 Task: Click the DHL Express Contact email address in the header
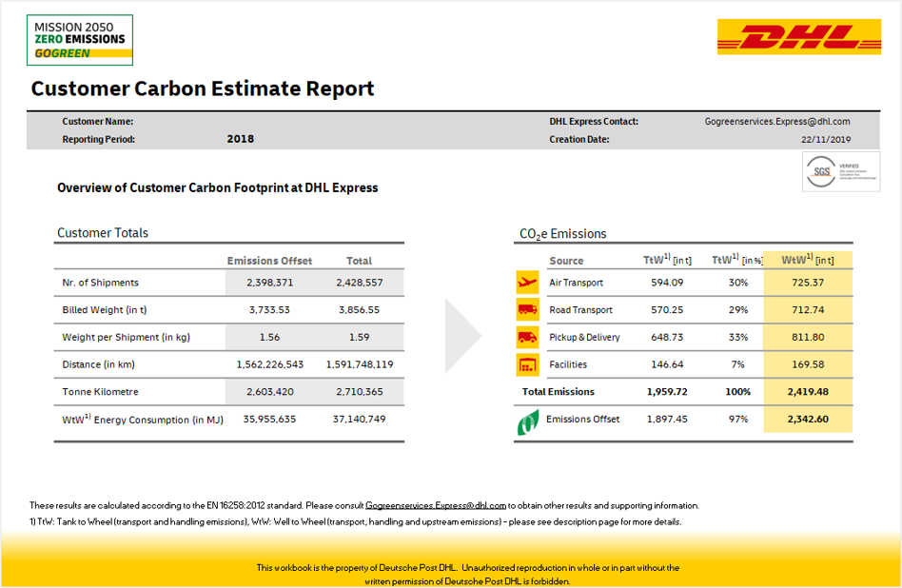point(777,122)
